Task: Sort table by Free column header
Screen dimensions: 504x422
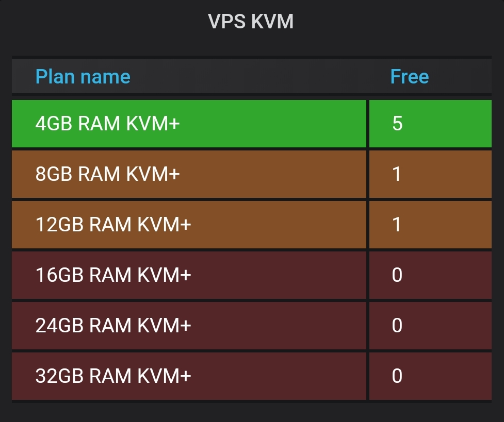Action: point(409,77)
